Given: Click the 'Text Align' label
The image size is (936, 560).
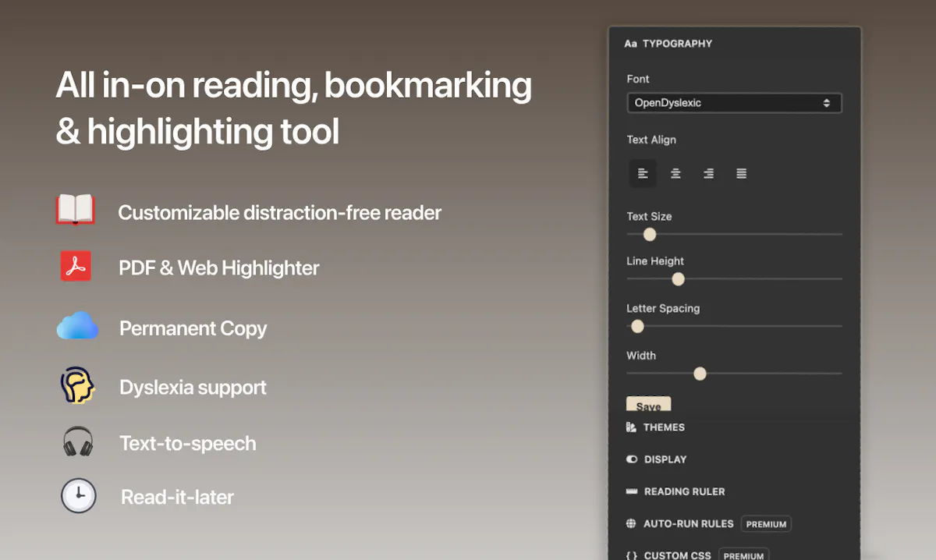Looking at the screenshot, I should tap(651, 140).
